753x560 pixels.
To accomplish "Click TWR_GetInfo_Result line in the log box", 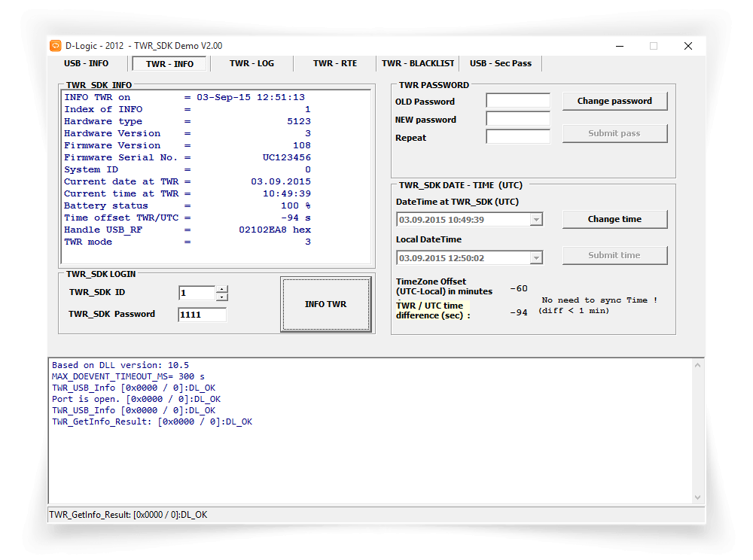I will [x=152, y=422].
